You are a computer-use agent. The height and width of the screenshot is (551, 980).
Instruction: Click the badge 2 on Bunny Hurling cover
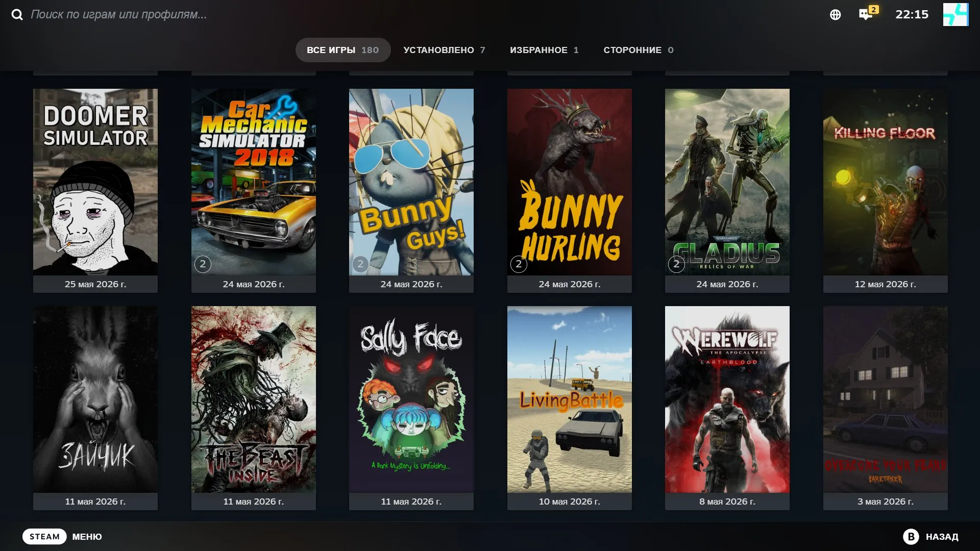point(519,264)
